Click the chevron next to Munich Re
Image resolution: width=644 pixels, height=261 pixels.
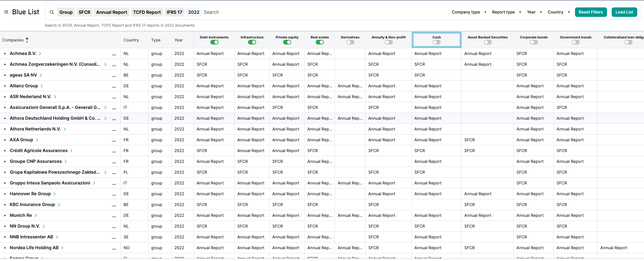point(36,215)
